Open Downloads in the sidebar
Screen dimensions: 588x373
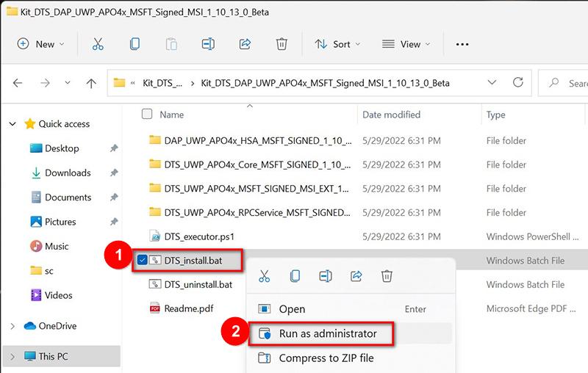[68, 173]
